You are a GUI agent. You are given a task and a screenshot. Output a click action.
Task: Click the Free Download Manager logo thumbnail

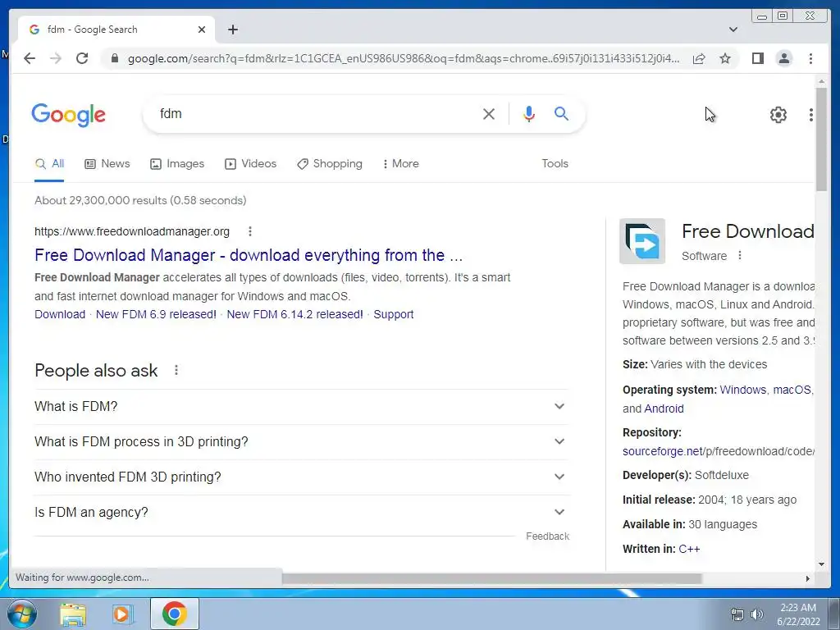[641, 241]
